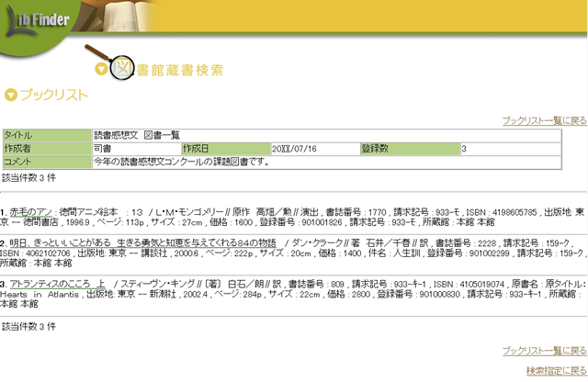Click the 作成者 label cell
588x382 pixels.
pos(46,148)
